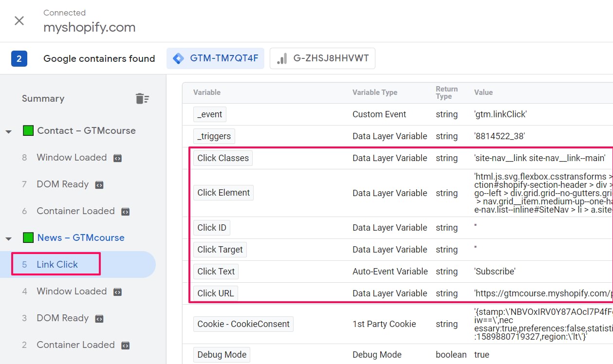Image resolution: width=613 pixels, height=364 pixels.
Task: Open event 6 Container Loaded
Action: [x=75, y=211]
